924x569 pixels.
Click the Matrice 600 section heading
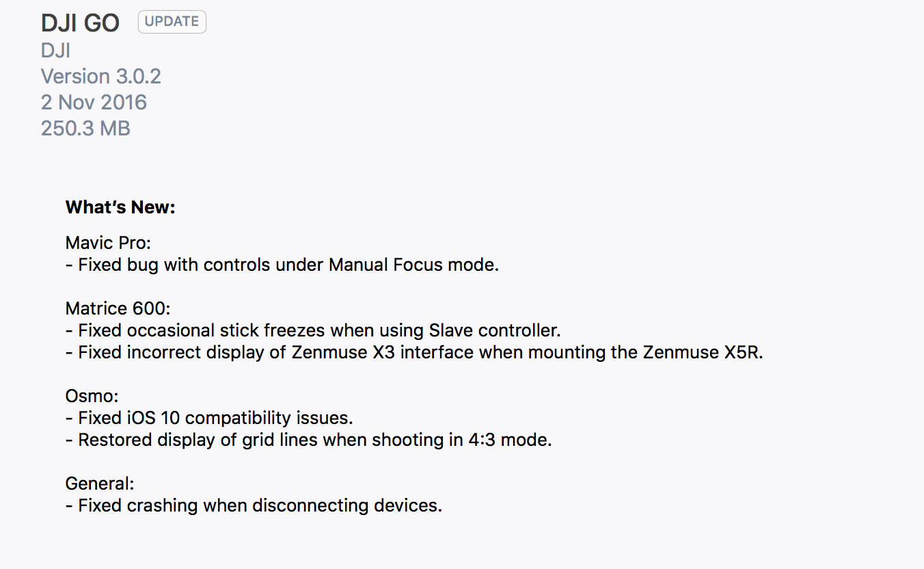click(x=118, y=308)
